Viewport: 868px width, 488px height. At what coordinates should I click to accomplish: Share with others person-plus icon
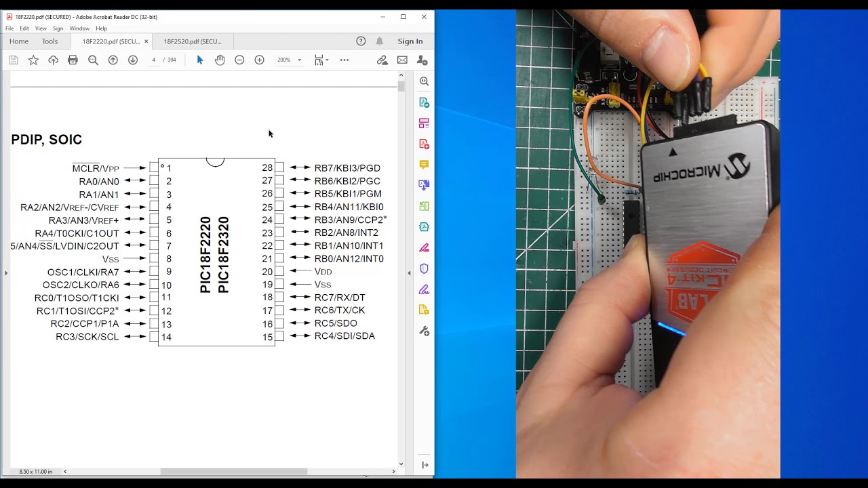(x=422, y=60)
